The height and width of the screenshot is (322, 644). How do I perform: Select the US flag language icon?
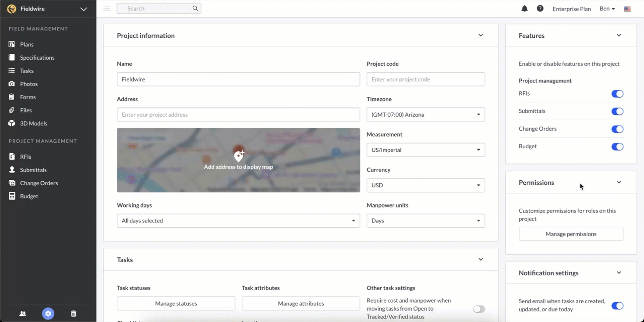627,9
